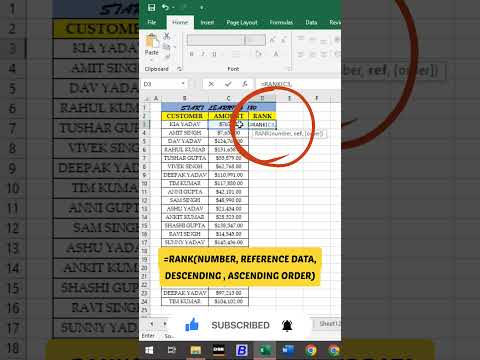This screenshot has width=480, height=360.
Task: Decrease font size with smaller A icon
Action: [284, 40]
